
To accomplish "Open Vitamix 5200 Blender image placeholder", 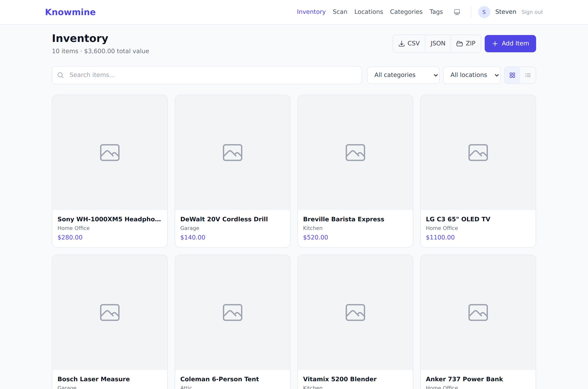I will (355, 312).
